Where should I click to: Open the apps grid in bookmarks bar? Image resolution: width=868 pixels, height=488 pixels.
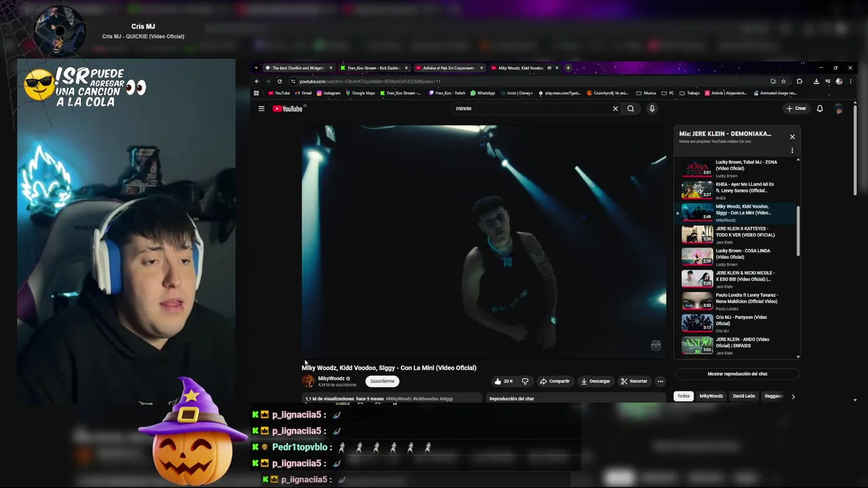(x=256, y=93)
